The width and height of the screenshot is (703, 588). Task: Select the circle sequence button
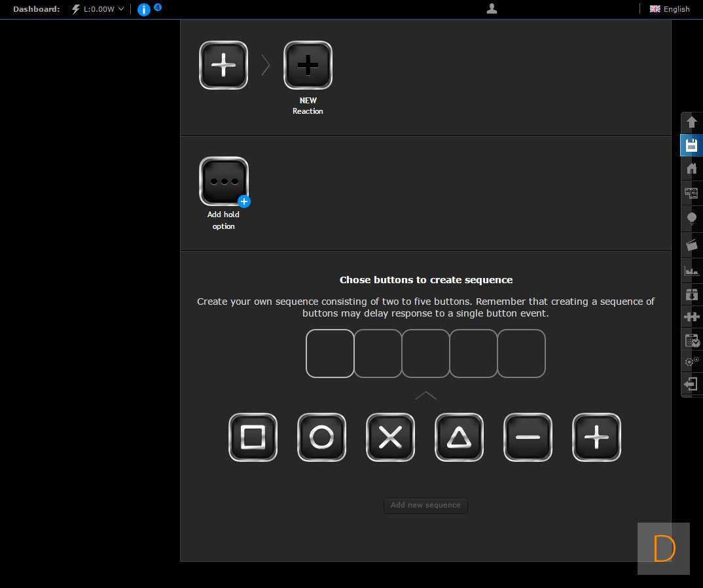click(x=321, y=438)
